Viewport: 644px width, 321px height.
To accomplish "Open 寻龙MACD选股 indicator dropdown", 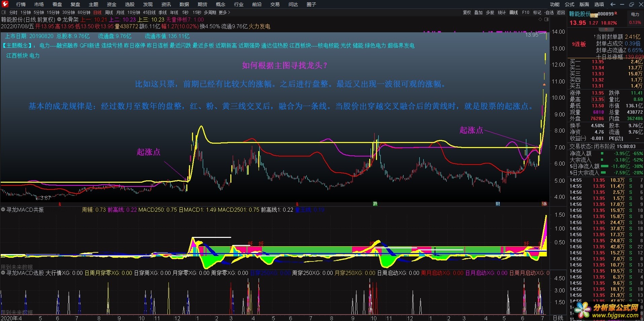I will [3, 273].
